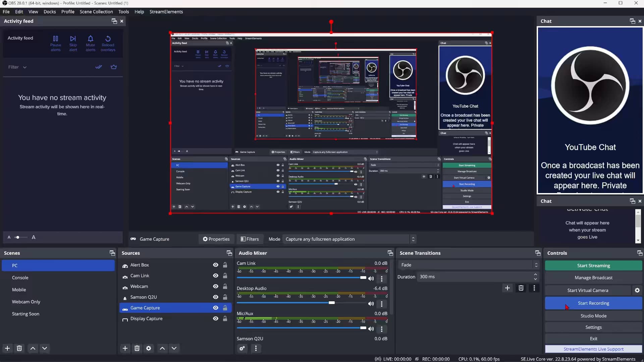The image size is (644, 362).
Task: Add a new source with the plus icon
Action: point(125,348)
